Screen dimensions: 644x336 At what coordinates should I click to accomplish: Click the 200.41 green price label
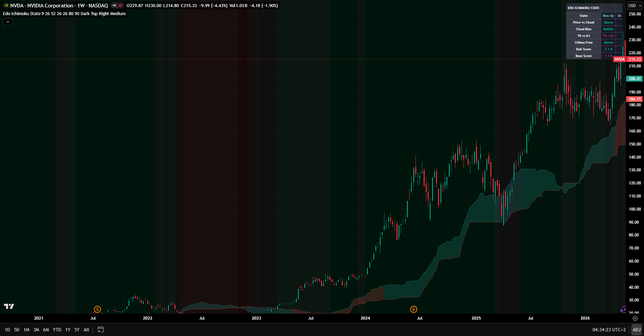click(634, 79)
